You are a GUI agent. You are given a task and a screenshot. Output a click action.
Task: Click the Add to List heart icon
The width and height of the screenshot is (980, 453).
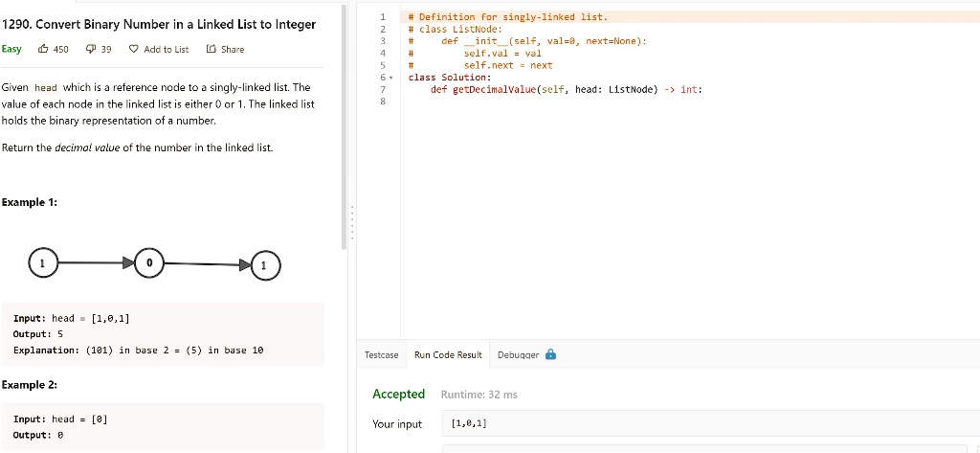tap(133, 49)
